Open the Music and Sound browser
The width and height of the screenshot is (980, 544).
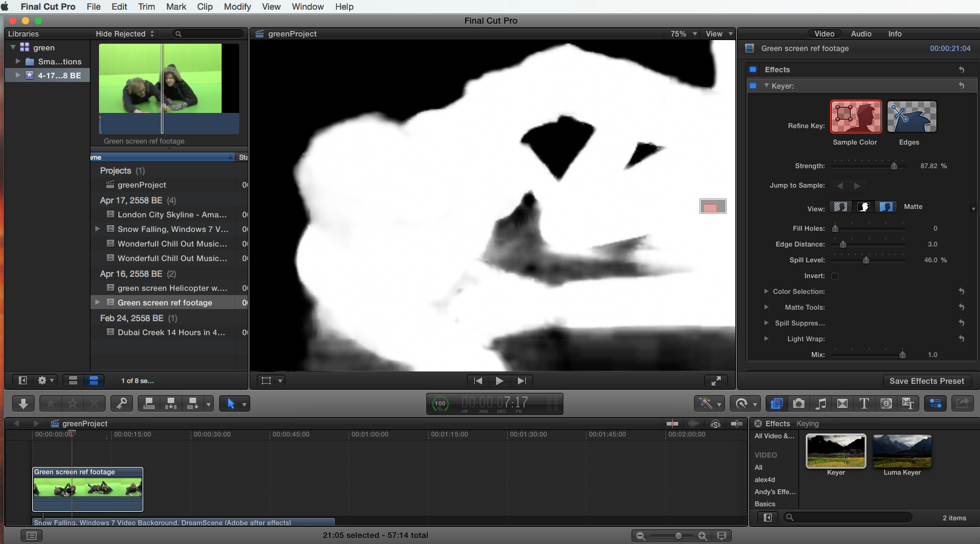tap(821, 404)
